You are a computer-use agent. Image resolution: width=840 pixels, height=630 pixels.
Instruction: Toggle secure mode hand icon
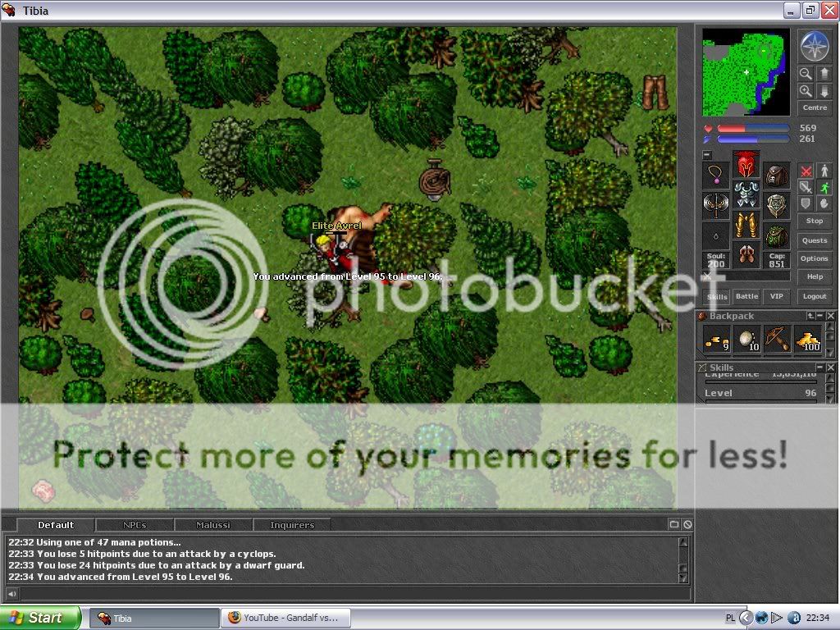tap(824, 203)
